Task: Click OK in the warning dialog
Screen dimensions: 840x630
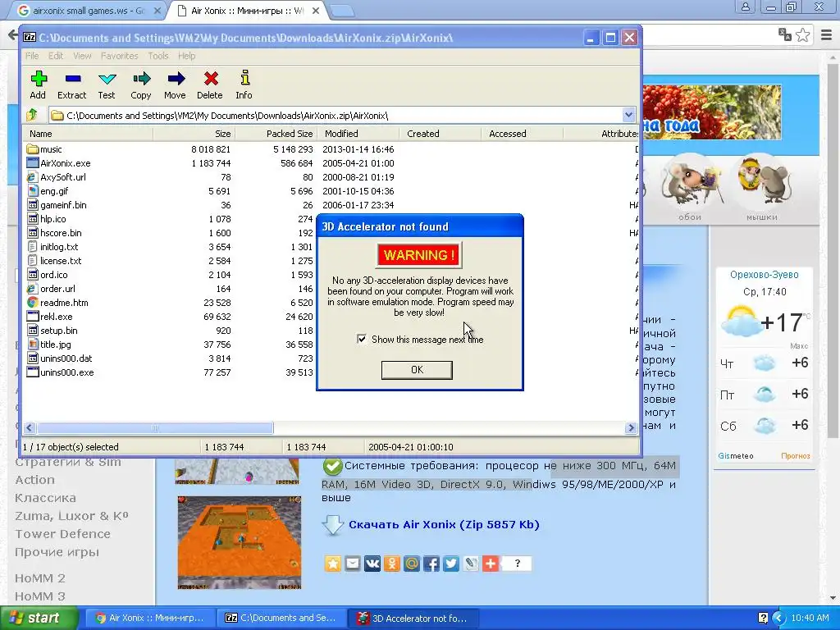Action: tap(417, 370)
